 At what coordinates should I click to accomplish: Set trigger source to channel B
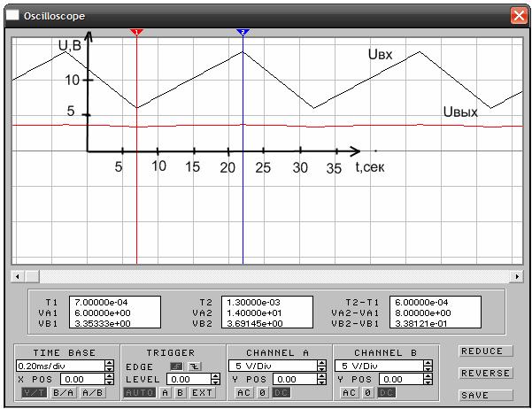point(179,392)
